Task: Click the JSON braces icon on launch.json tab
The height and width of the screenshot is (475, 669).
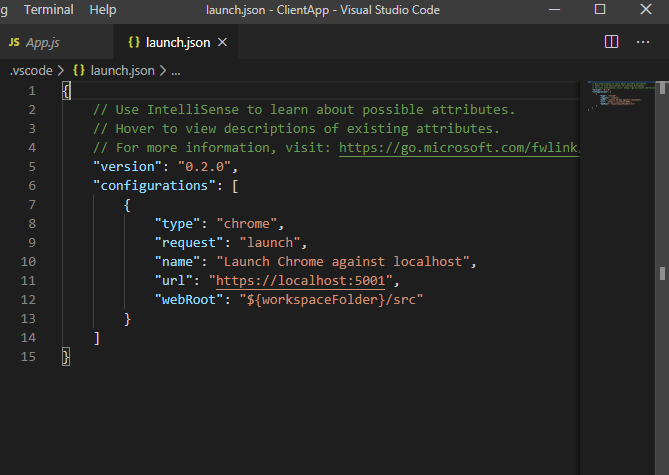Action: point(134,42)
